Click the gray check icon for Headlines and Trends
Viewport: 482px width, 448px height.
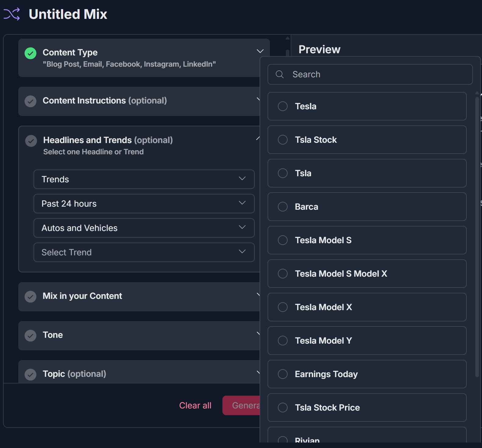point(31,141)
